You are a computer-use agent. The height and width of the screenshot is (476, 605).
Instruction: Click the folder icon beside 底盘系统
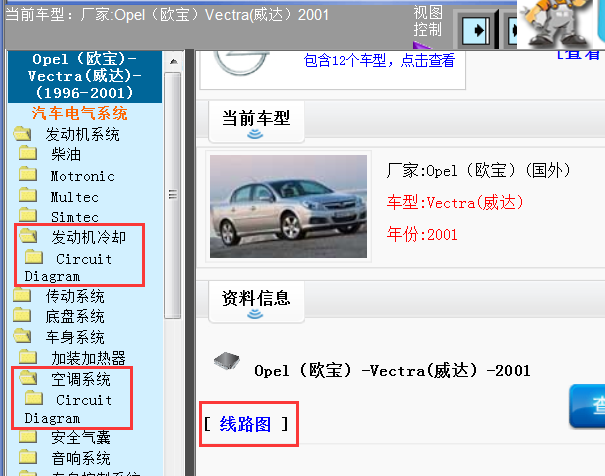[x=22, y=315]
